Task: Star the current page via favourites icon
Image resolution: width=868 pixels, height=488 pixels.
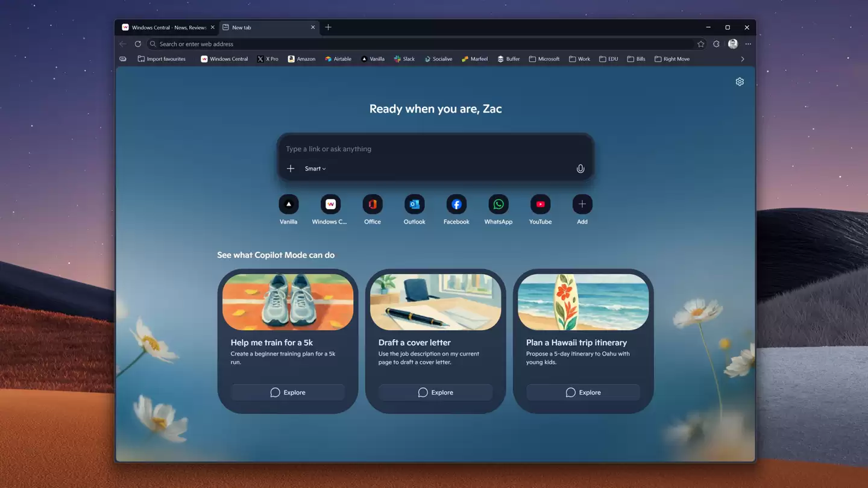Action: [x=700, y=43]
